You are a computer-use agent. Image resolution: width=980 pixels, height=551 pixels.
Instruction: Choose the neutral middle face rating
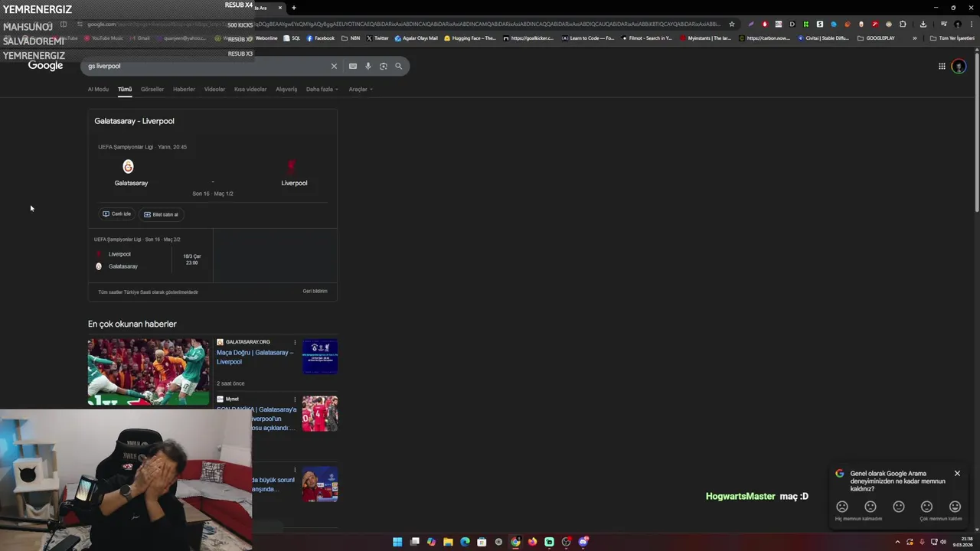coord(899,507)
